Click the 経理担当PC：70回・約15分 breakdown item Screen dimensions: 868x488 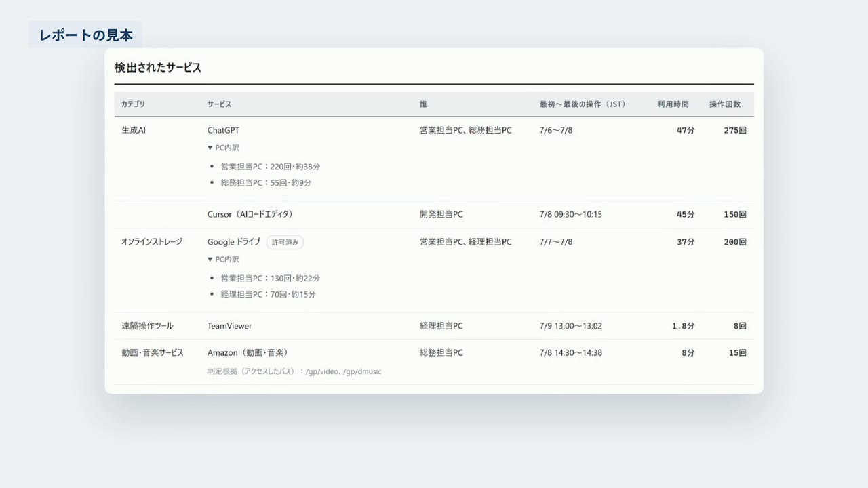click(x=268, y=295)
